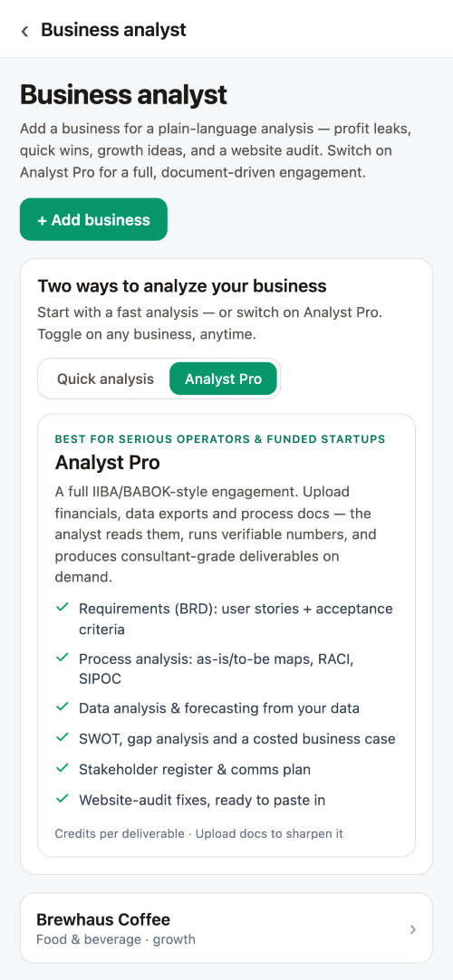Open the Brewhaus Coffee business card
Image resolution: width=453 pixels, height=980 pixels.
[226, 928]
